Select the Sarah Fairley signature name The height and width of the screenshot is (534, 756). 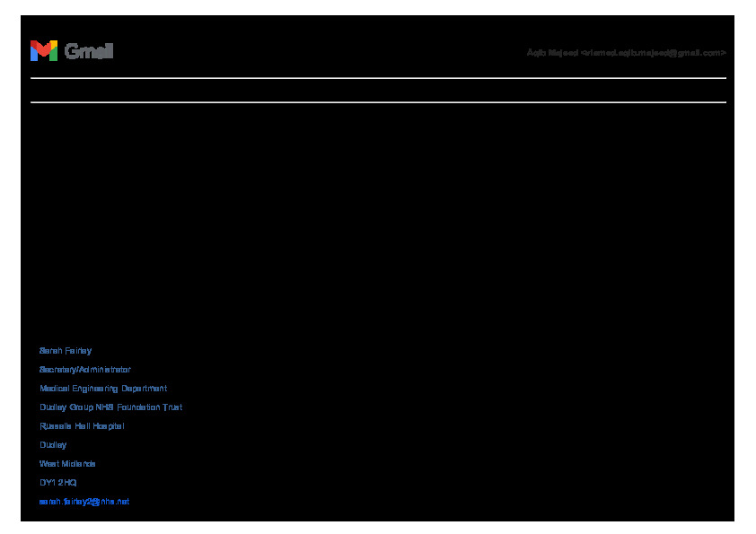66,351
